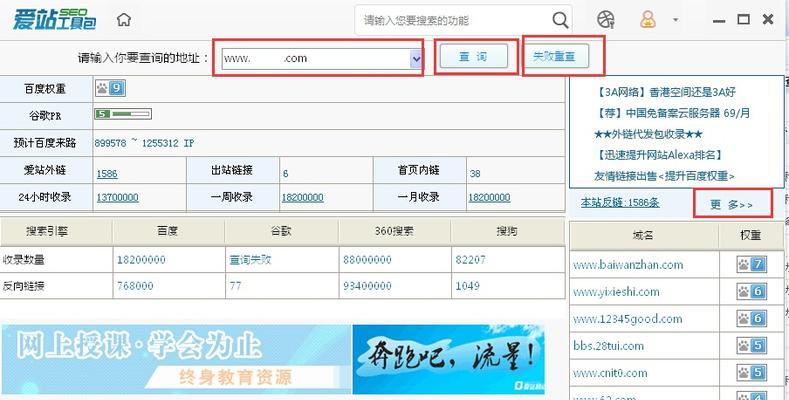This screenshot has height=400, width=789.
Task: Minimize the 爱站 window
Action: tap(719, 21)
